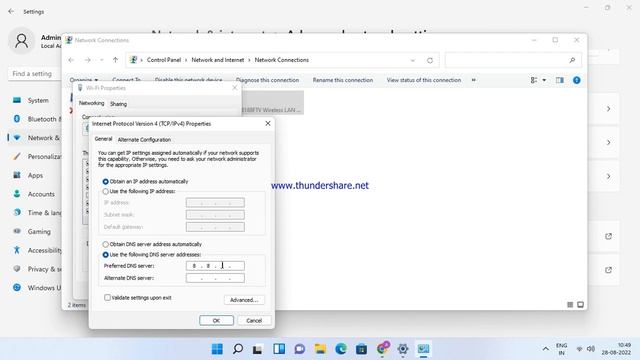Screen dimensions: 640x360
Task: Open the Sharing tab in Wi-Fi Properties
Action: pos(118,104)
